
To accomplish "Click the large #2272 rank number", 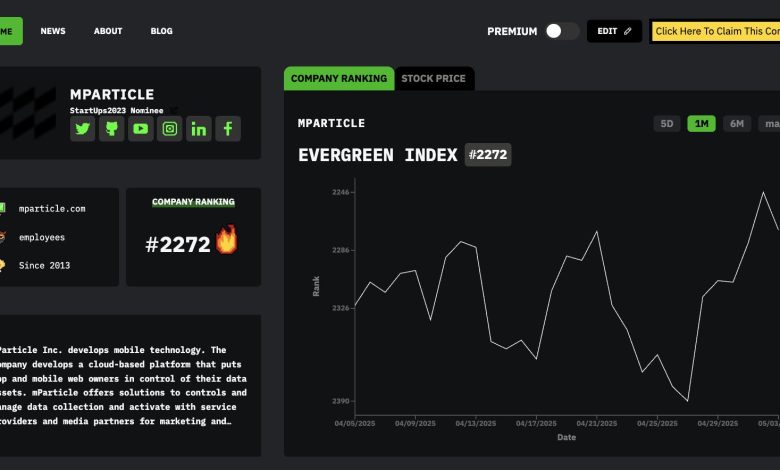I will pyautogui.click(x=178, y=244).
